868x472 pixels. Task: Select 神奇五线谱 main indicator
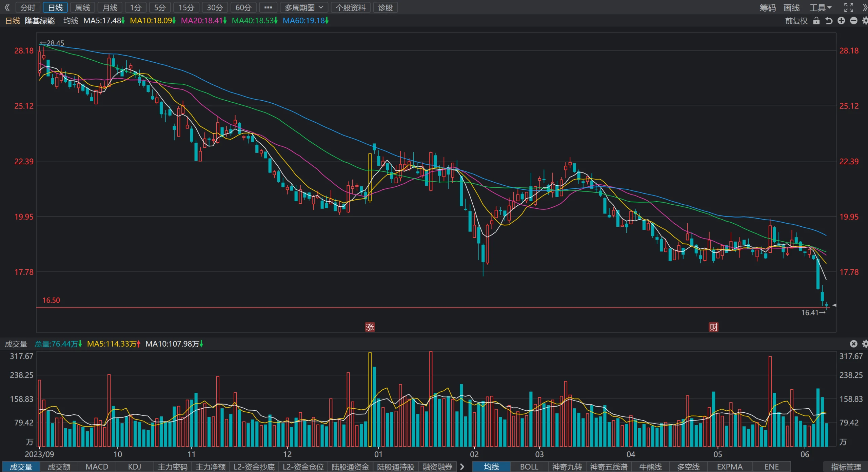(609, 467)
